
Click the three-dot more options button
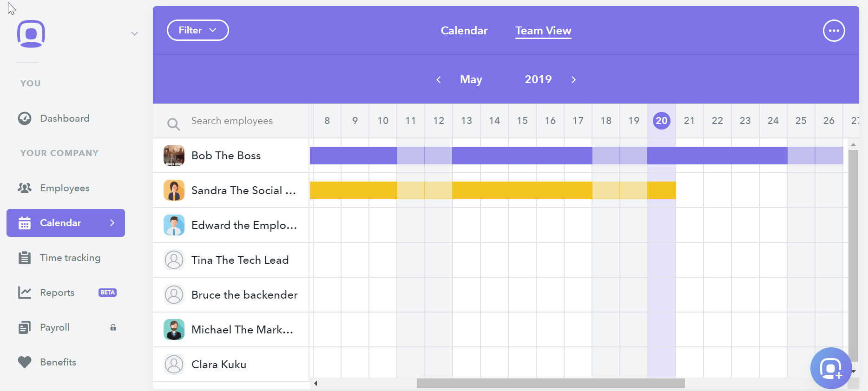pyautogui.click(x=834, y=31)
